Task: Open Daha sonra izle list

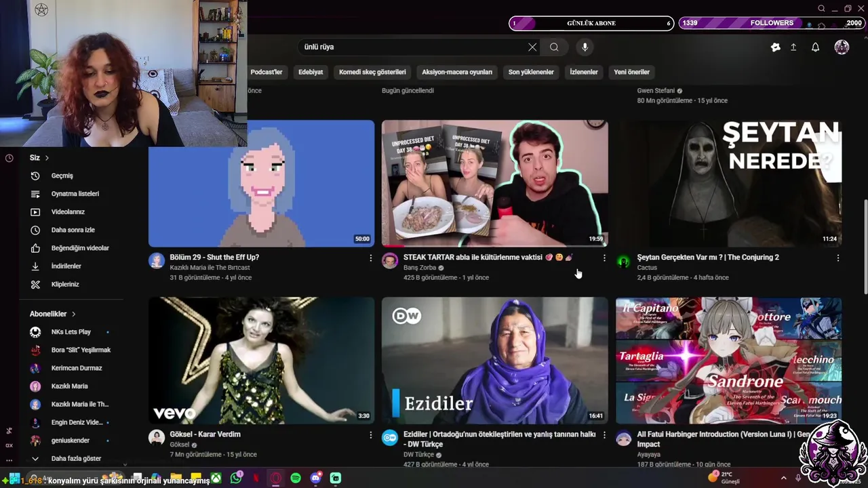Action: [x=71, y=230]
